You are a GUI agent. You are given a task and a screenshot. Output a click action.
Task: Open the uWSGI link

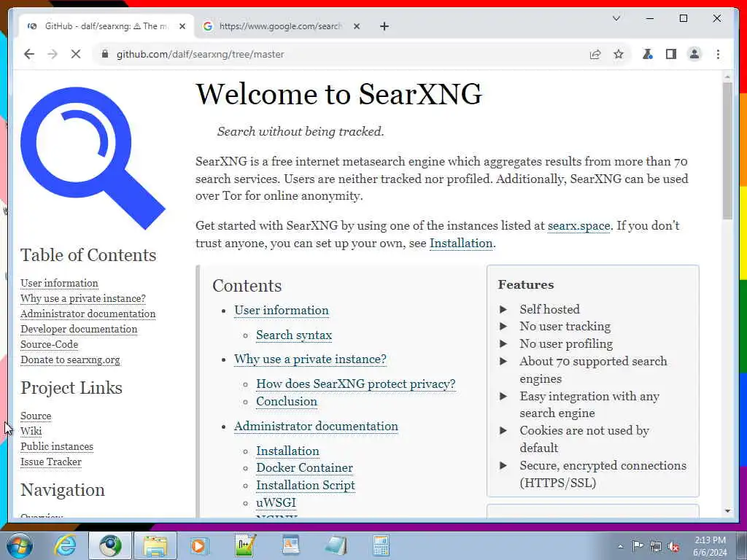tap(276, 503)
